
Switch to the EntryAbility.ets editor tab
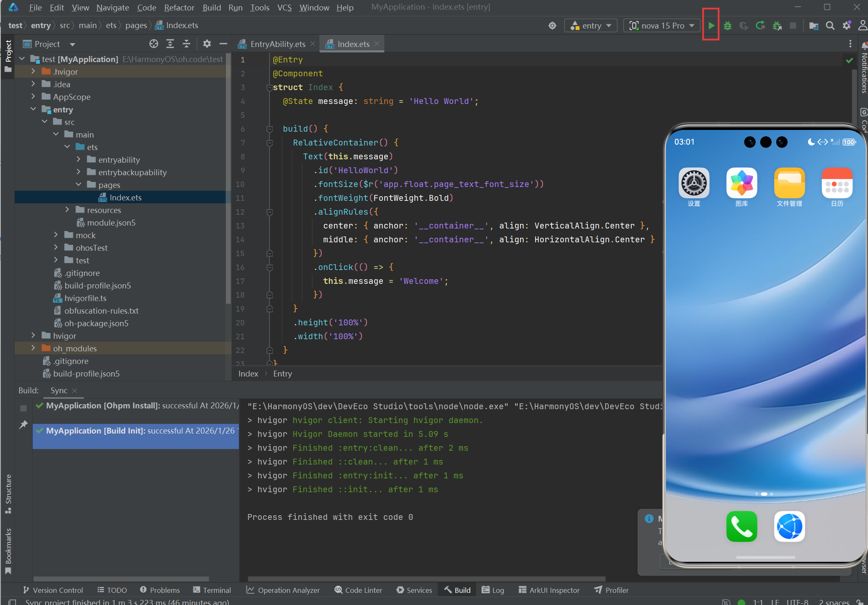click(x=277, y=44)
